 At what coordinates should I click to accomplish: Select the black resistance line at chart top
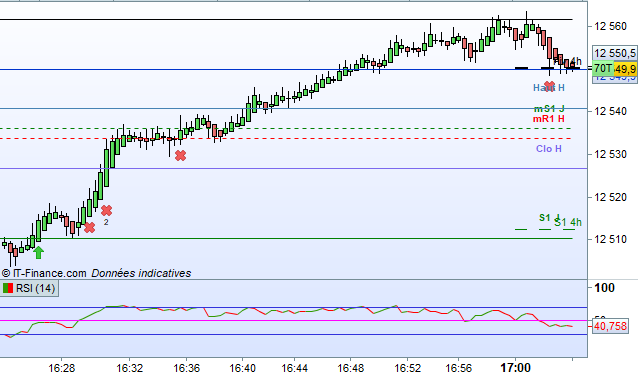point(286,20)
